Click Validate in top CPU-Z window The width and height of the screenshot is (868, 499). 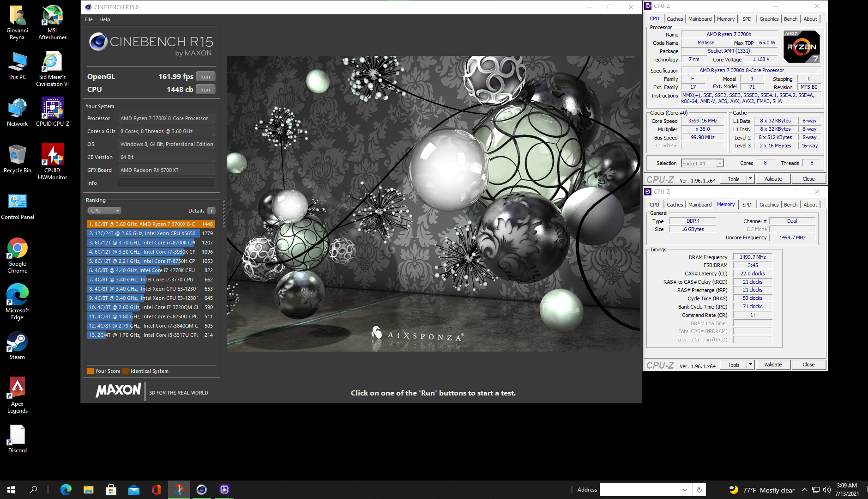point(773,179)
